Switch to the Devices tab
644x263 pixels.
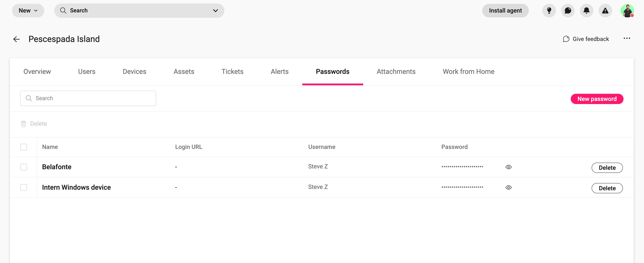pos(134,72)
